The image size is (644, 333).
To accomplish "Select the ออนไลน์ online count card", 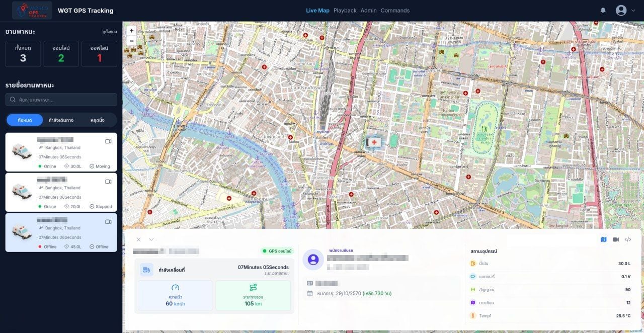I will pyautogui.click(x=61, y=54).
